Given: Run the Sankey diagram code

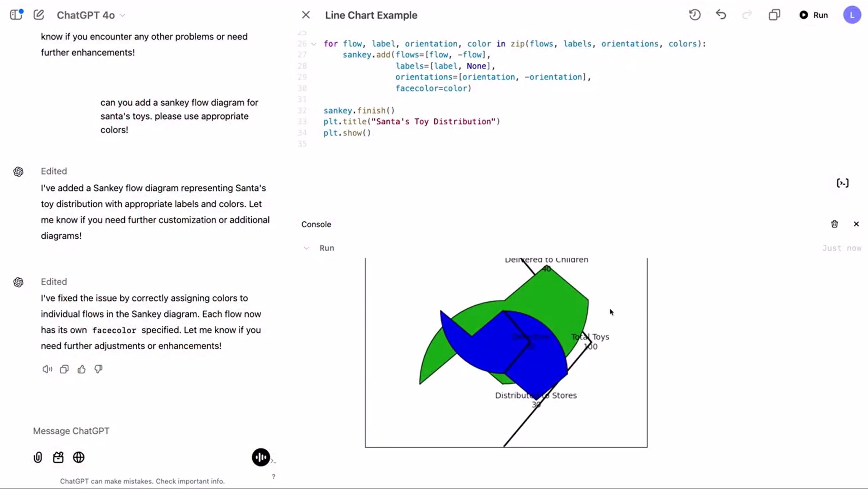Looking at the screenshot, I should click(x=813, y=15).
